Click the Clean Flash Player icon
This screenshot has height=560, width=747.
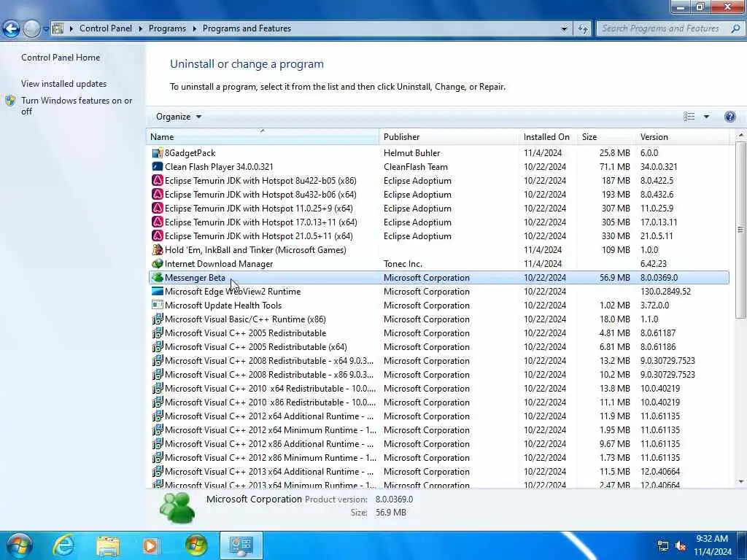(x=158, y=167)
